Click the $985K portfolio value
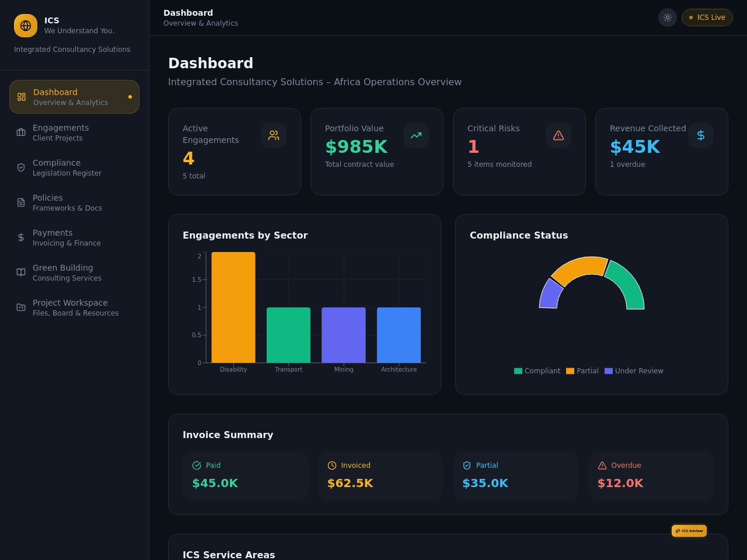Screen dimensions: 747x560 click(x=356, y=147)
